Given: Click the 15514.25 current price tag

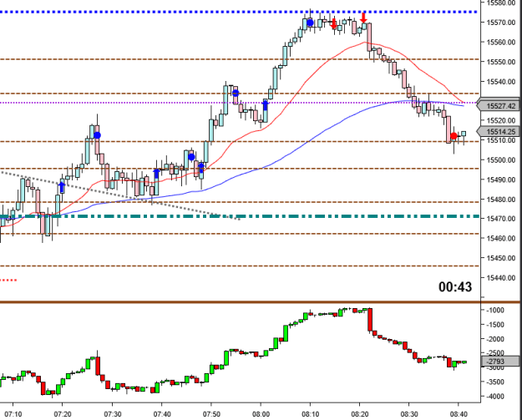Looking at the screenshot, I should click(x=498, y=131).
